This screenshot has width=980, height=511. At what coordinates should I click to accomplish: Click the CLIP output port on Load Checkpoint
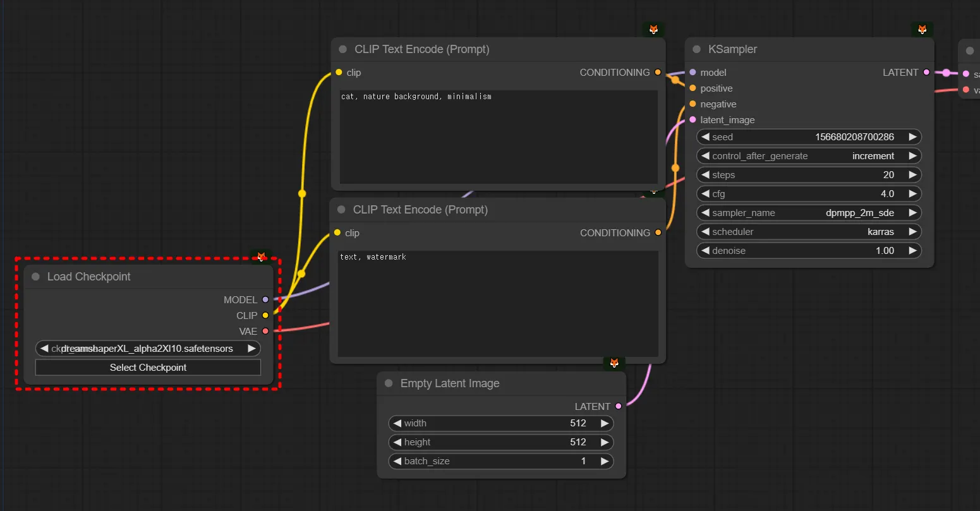point(265,315)
